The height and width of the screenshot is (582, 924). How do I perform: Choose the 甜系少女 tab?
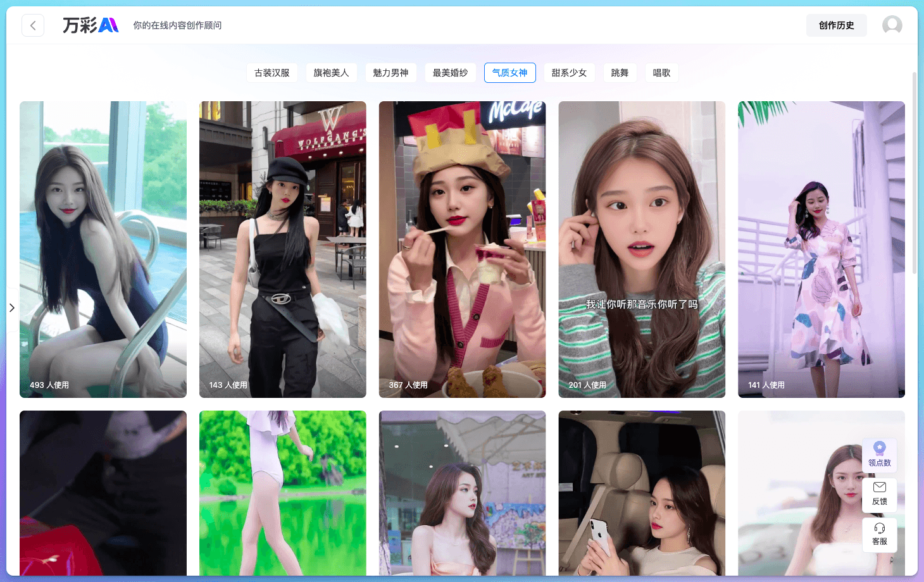[570, 73]
